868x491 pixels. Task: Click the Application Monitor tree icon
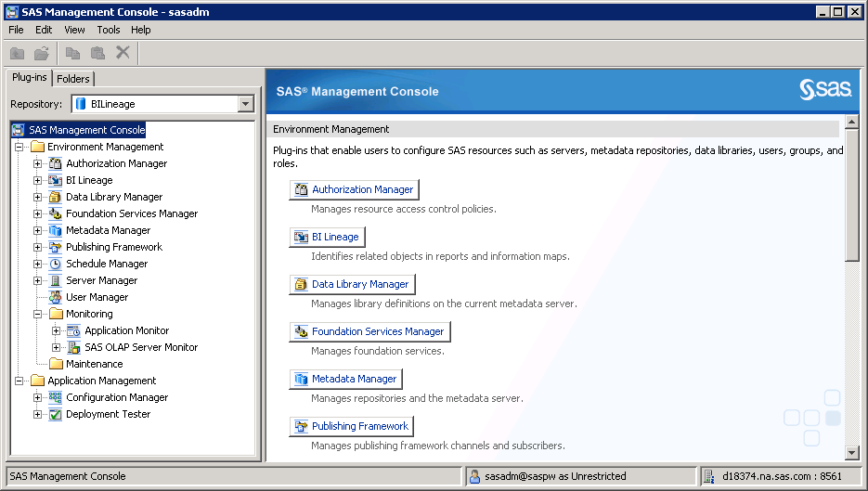74,330
